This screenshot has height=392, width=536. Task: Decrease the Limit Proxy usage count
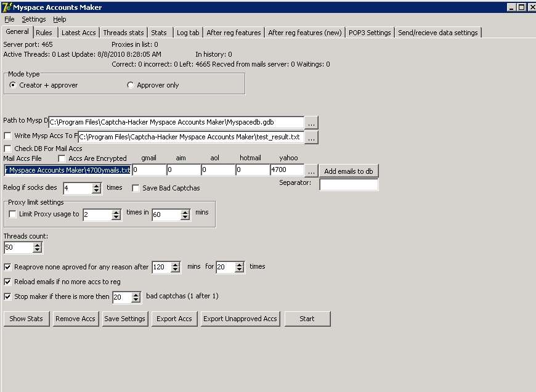116,217
